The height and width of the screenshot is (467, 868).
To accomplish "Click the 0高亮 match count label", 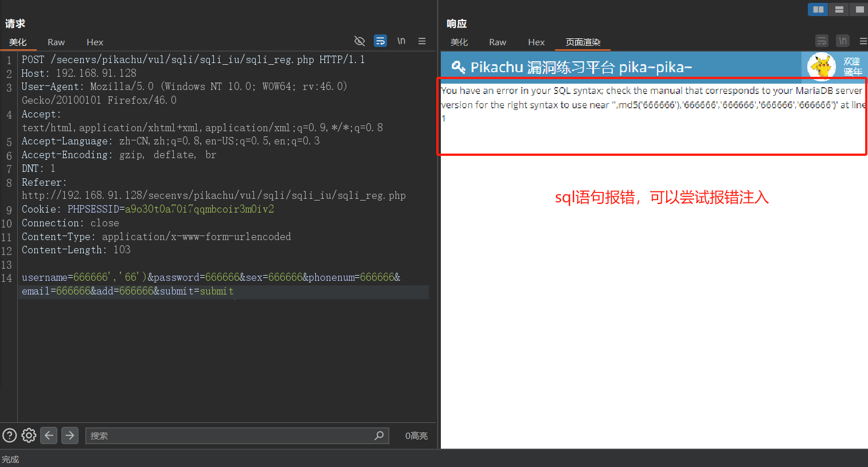I will point(417,435).
